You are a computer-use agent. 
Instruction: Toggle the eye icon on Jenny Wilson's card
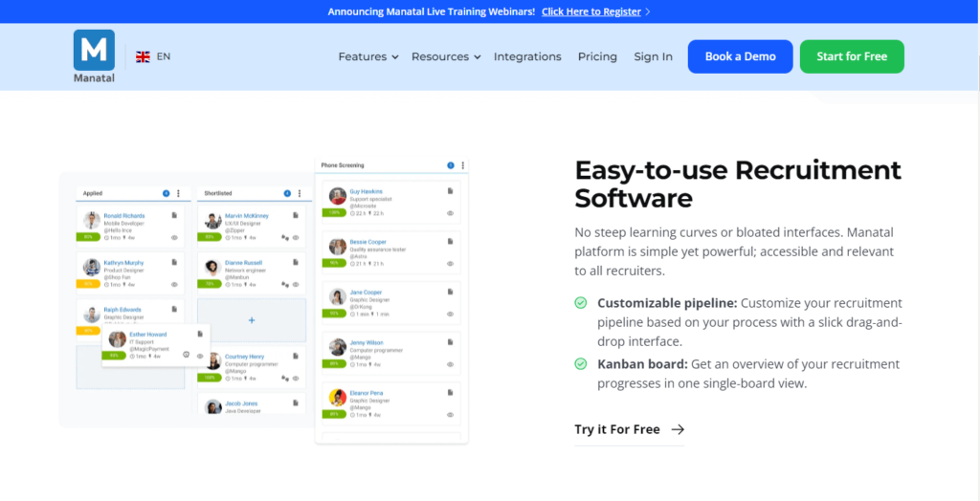pos(450,364)
